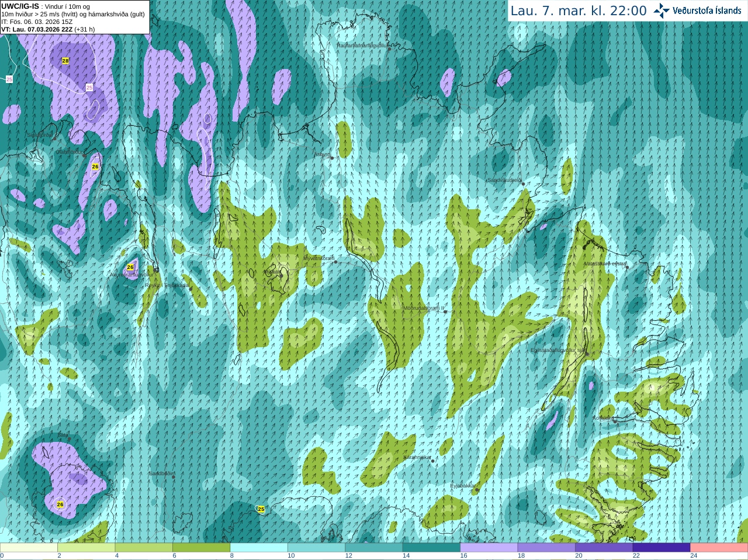748x560 pixels.
Task: Click the Veðurstofa Íslands logo icon
Action: tap(661, 11)
